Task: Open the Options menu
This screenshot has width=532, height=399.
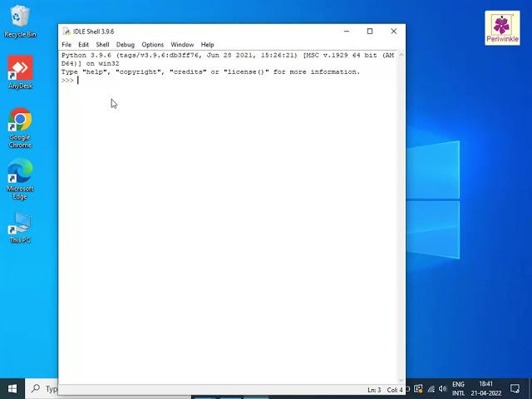Action: pyautogui.click(x=153, y=44)
